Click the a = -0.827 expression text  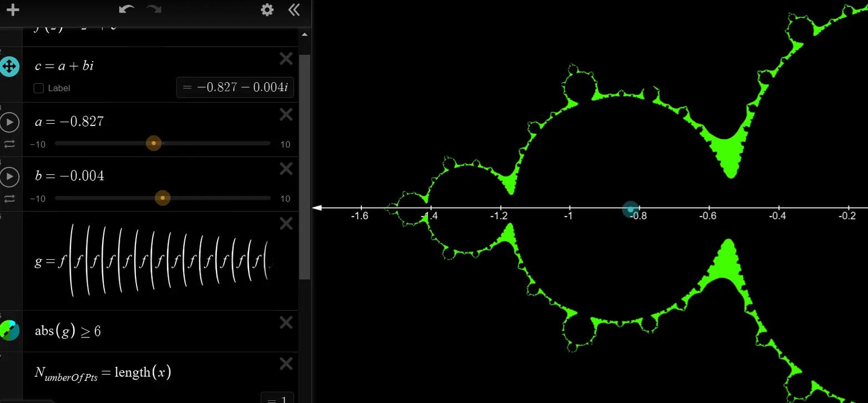pos(69,122)
